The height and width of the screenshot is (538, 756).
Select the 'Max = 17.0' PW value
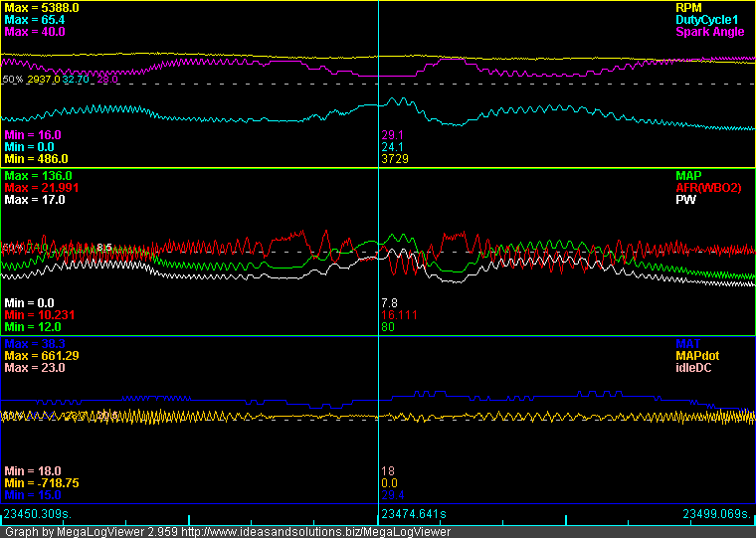(35, 200)
